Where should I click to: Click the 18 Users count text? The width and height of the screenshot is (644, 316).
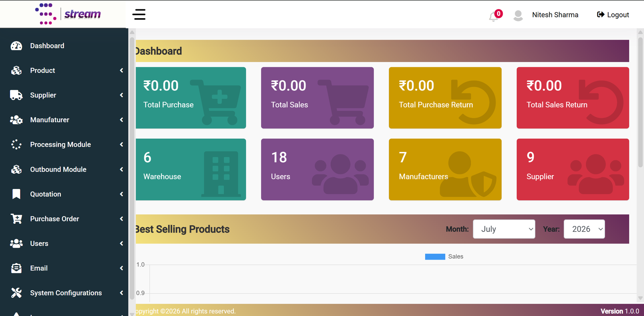[x=279, y=157]
